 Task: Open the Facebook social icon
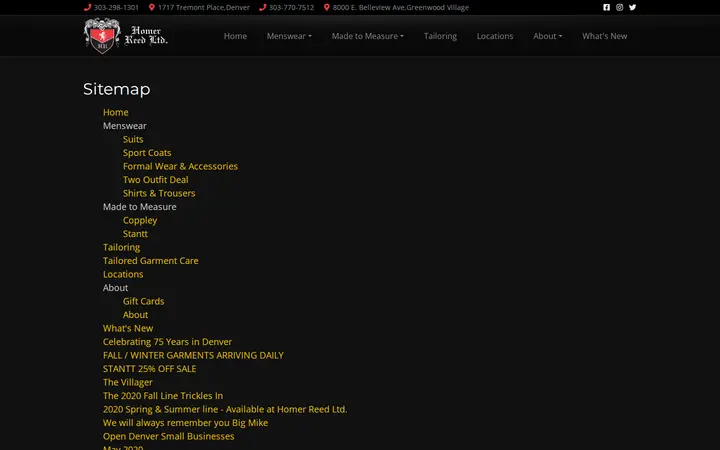tap(607, 7)
